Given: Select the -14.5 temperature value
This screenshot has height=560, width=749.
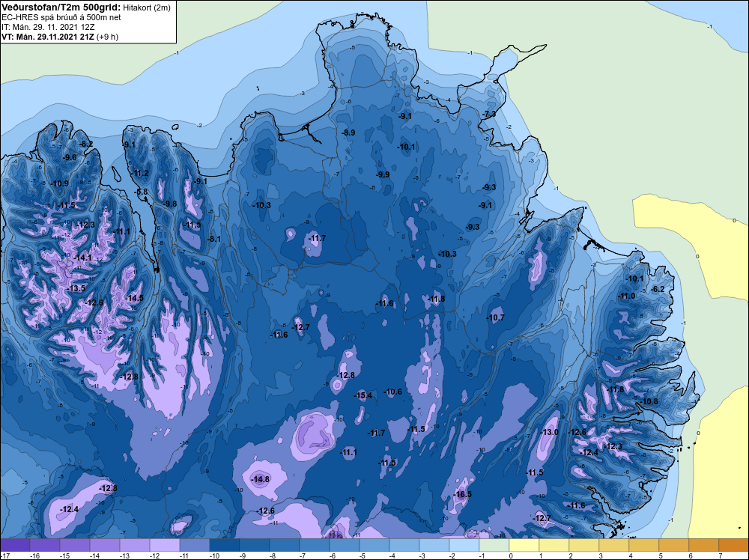Looking at the screenshot, I should [134, 298].
